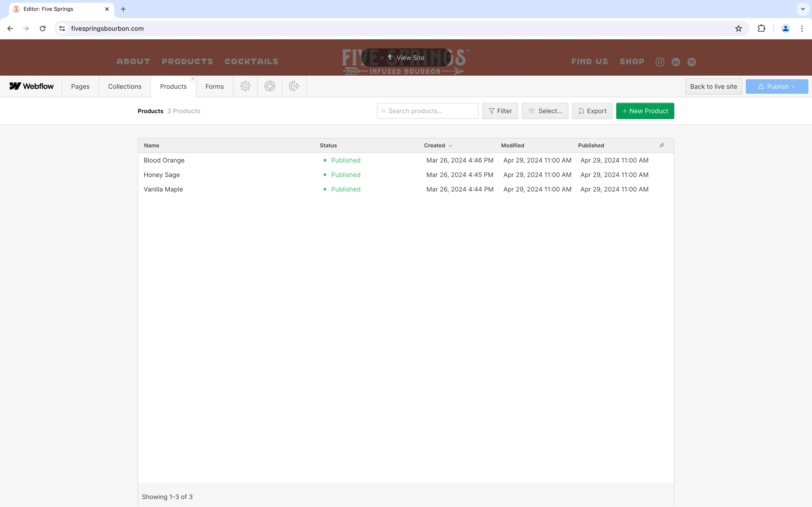Open site settings via the gear icon
812x507 pixels.
245,86
